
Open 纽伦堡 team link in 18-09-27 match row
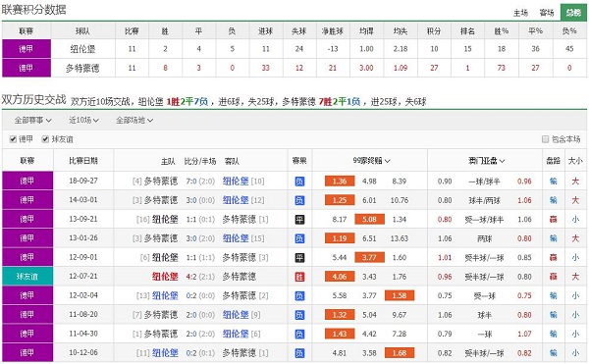click(236, 182)
